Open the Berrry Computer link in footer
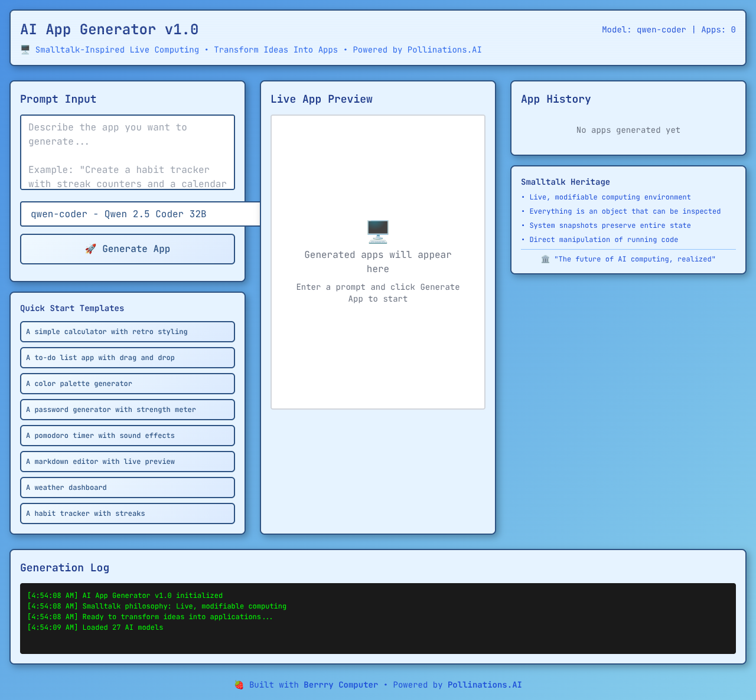 pos(341,685)
